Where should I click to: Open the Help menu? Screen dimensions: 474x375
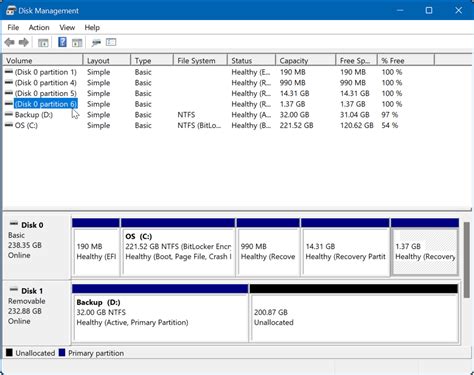point(92,28)
